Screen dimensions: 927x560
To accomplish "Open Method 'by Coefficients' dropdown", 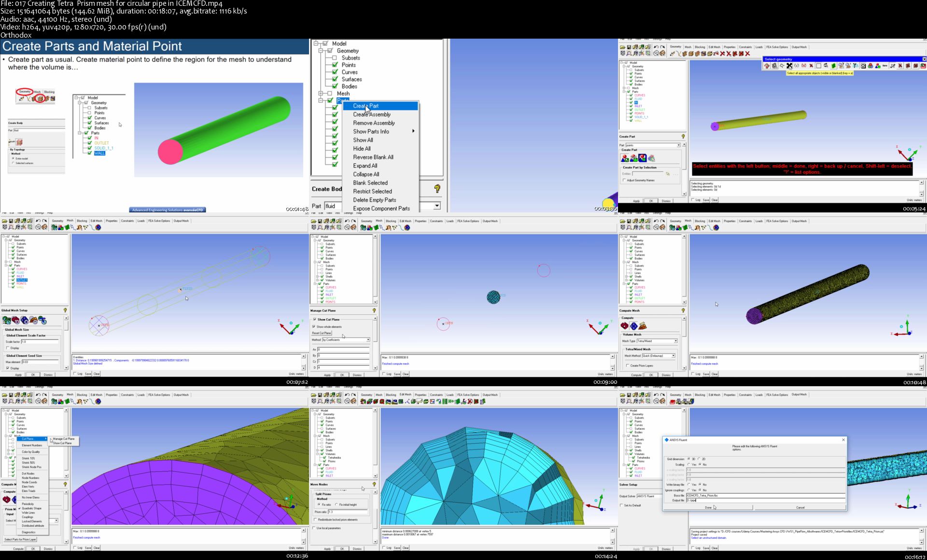I will click(x=368, y=340).
